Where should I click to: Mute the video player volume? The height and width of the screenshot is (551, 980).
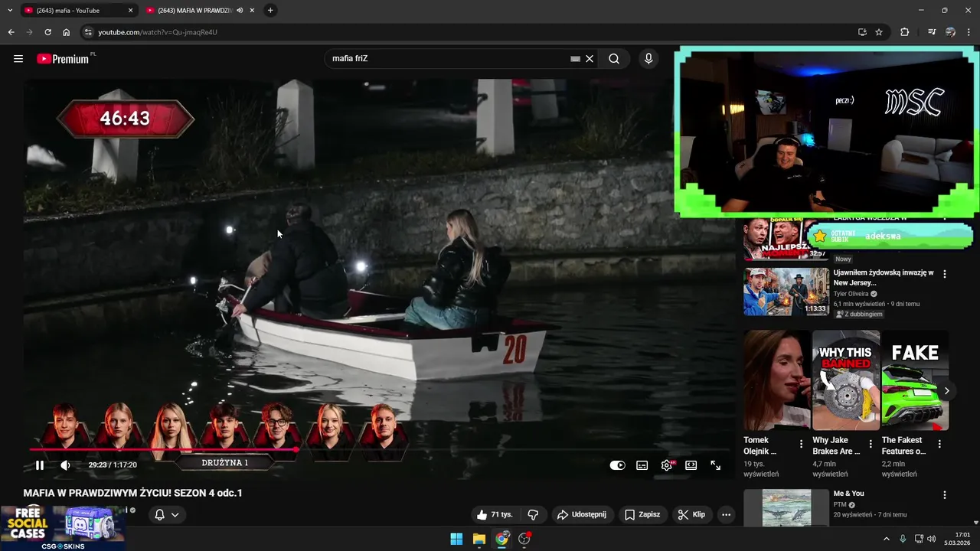[x=66, y=465]
